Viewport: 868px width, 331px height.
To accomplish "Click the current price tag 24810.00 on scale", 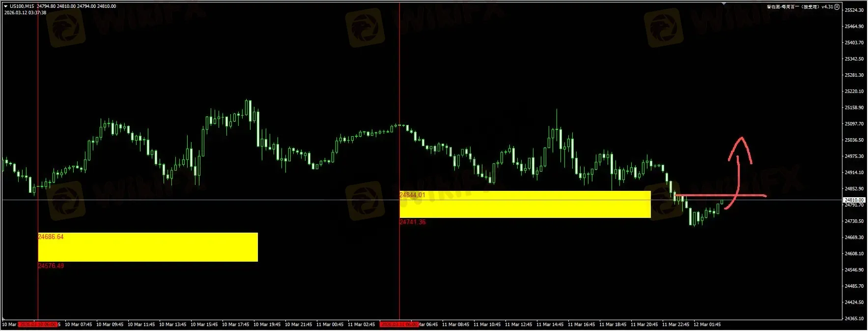I will 854,200.
